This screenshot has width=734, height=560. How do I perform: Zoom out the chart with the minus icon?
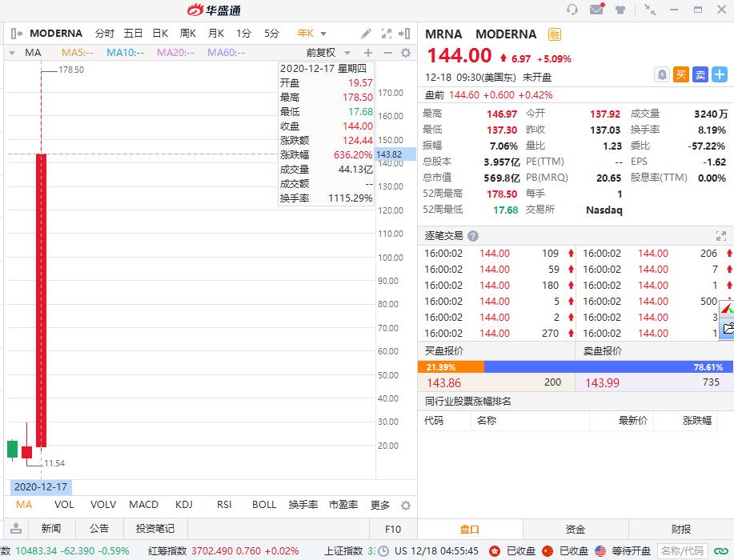388,52
